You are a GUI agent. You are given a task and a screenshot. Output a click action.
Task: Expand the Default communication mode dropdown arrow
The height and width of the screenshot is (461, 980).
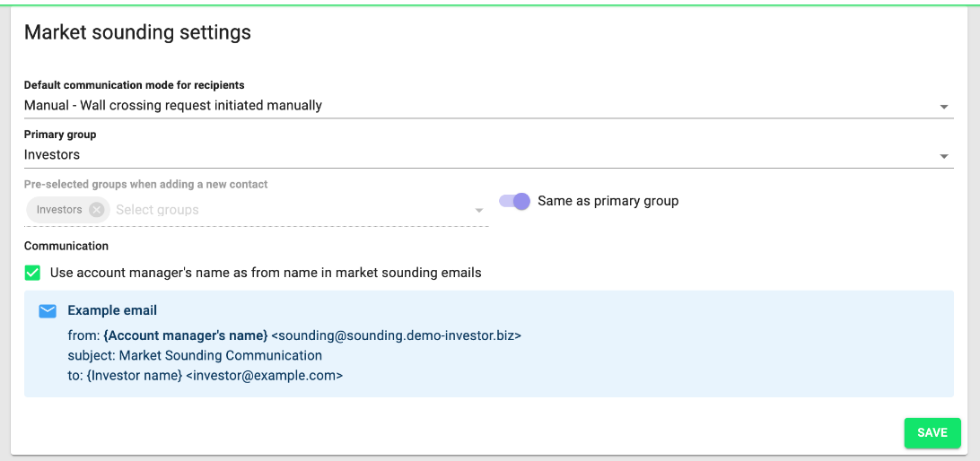point(944,108)
